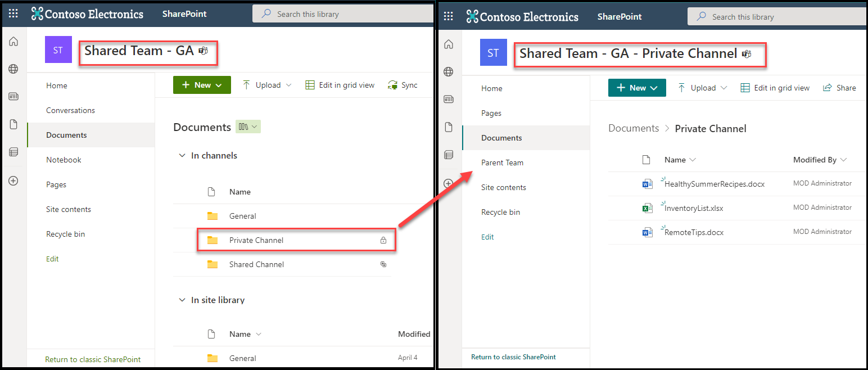Click the shared-link icon on Shared Channel row
Screen dimensions: 868x370
coord(383,264)
